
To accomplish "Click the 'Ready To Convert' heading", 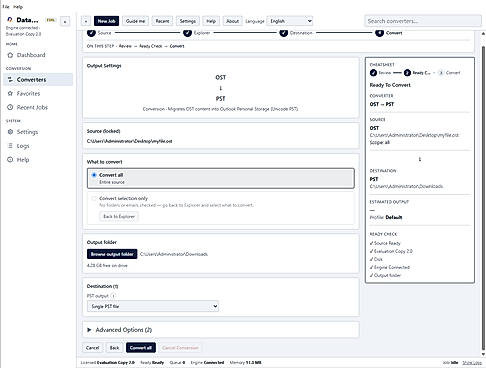I will [x=390, y=85].
